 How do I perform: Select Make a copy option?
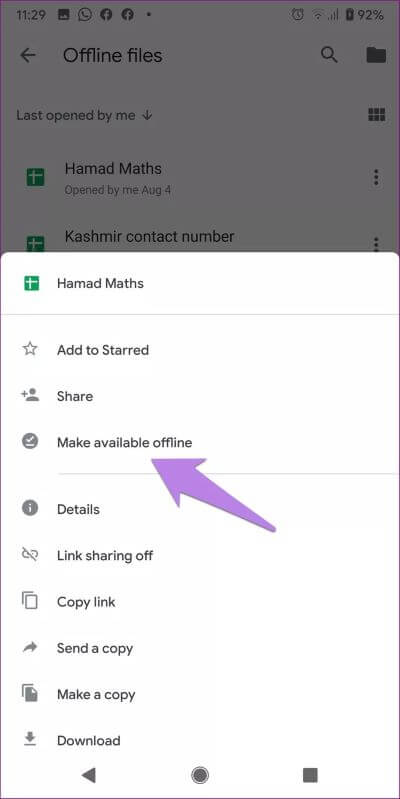tap(200, 695)
